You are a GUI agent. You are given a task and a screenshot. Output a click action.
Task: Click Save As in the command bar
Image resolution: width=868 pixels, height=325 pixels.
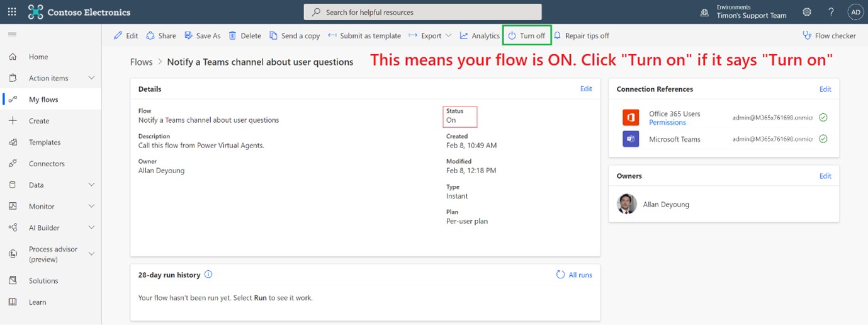click(x=202, y=36)
